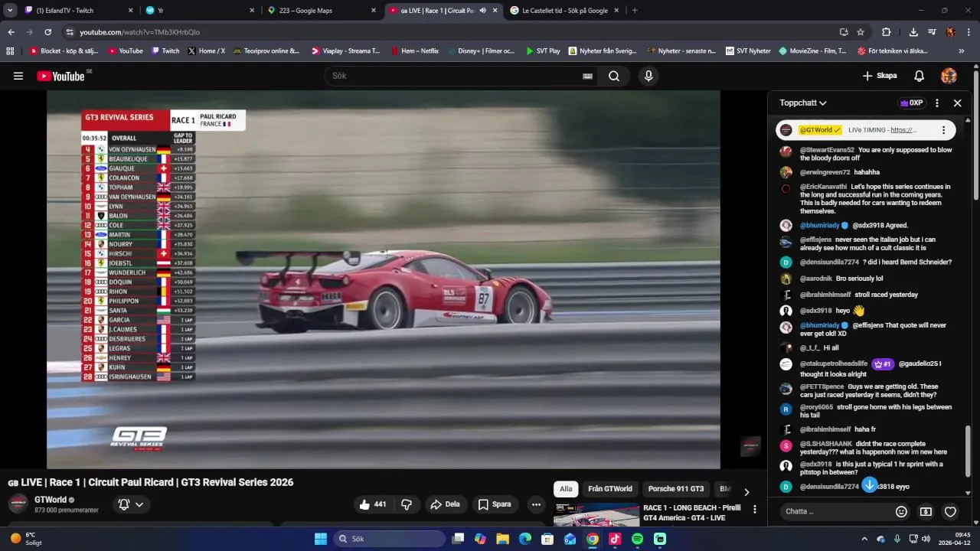Open the YouTube hamburger guide menu
The image size is (980, 551).
[x=18, y=76]
